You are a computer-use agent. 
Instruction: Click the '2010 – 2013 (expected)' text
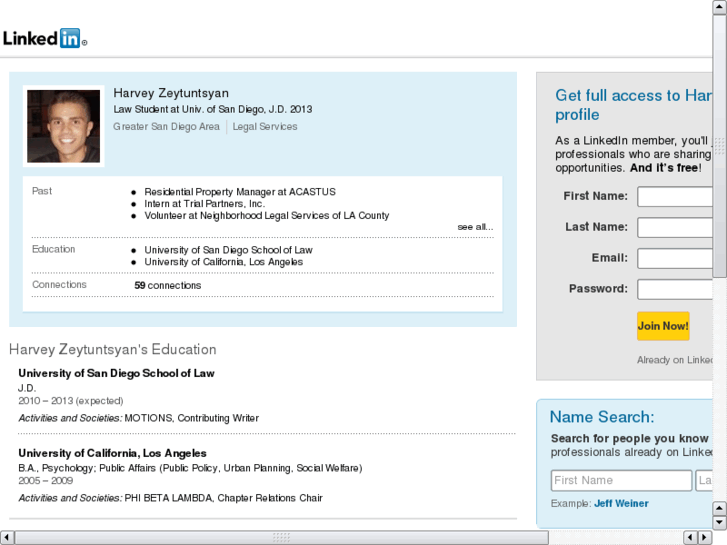click(70, 401)
